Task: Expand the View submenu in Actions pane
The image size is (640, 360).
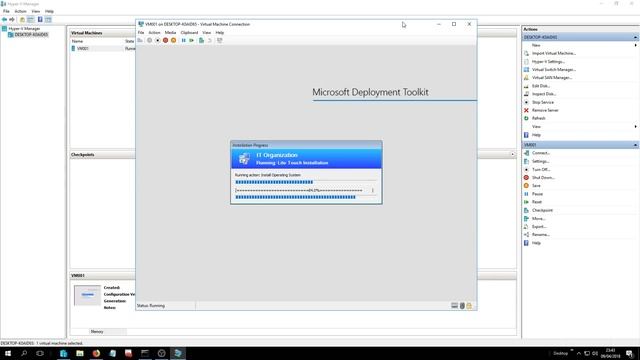Action: coord(635,127)
